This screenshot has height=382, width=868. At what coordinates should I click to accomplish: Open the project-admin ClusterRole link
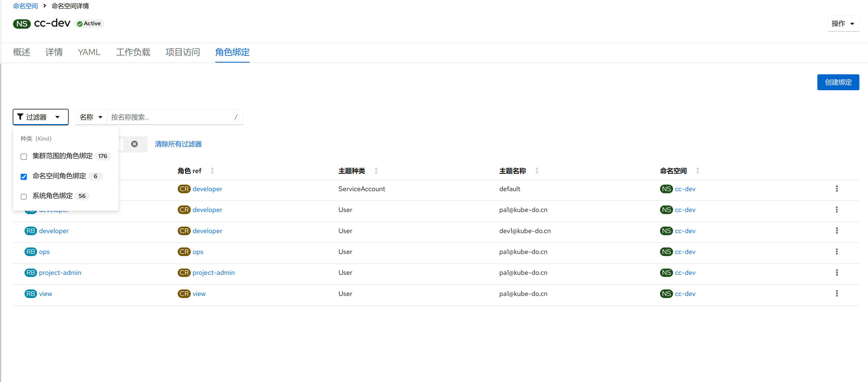(x=213, y=273)
